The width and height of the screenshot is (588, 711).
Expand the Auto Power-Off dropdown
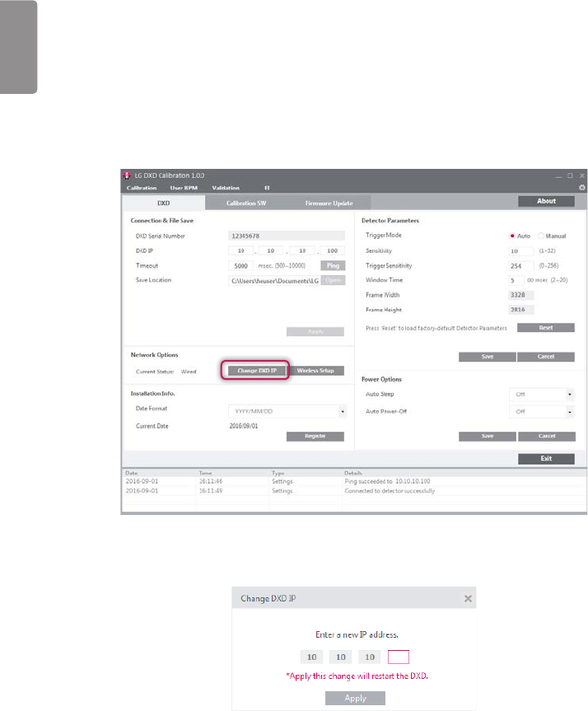pyautogui.click(x=569, y=412)
